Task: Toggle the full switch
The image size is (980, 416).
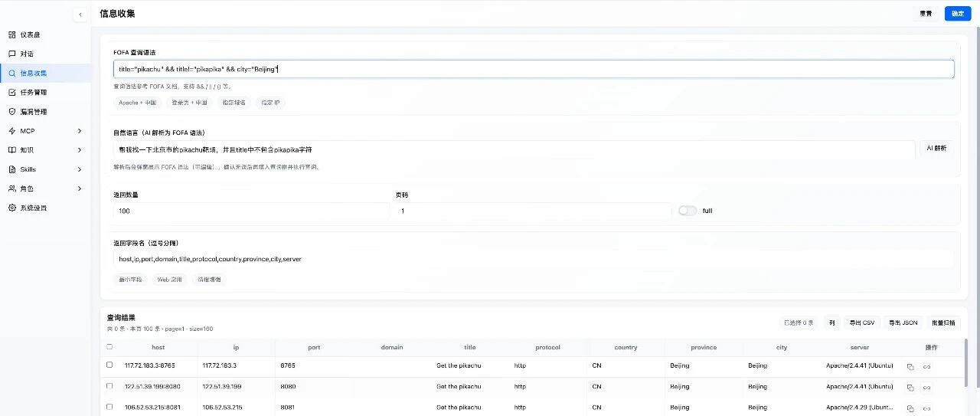Action: (688, 211)
